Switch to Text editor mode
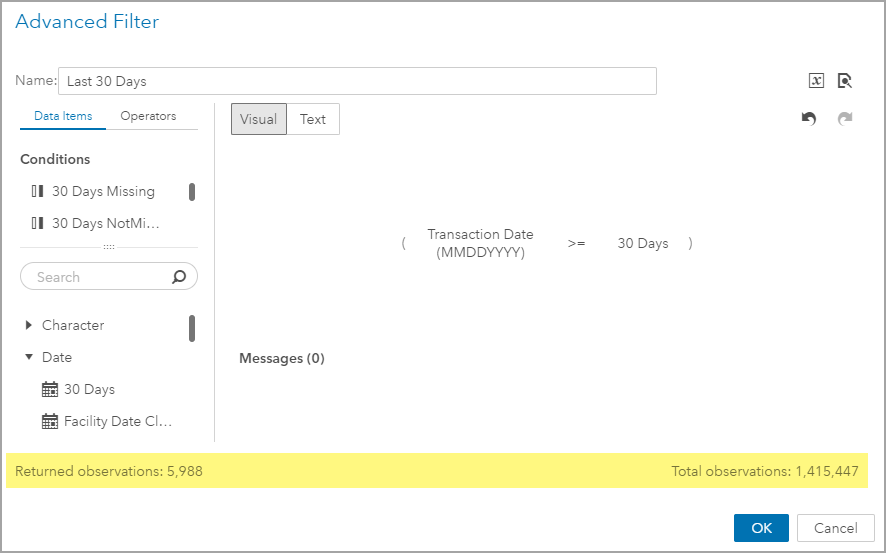886x553 pixels. click(x=313, y=119)
